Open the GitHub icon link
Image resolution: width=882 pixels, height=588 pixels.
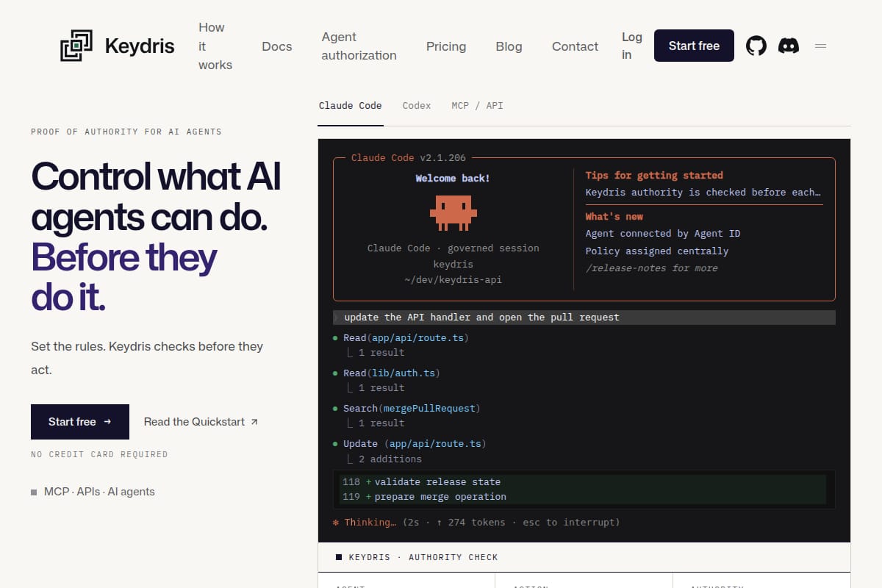(x=756, y=46)
